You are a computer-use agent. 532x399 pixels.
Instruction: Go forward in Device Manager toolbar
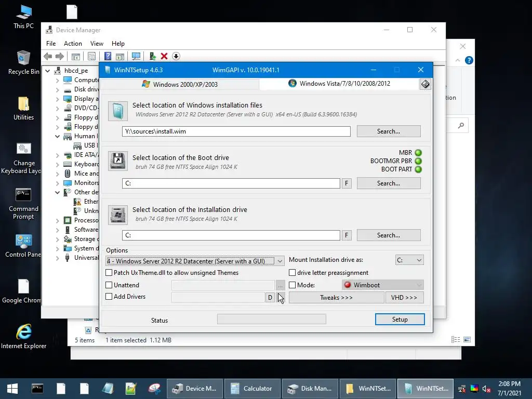60,56
